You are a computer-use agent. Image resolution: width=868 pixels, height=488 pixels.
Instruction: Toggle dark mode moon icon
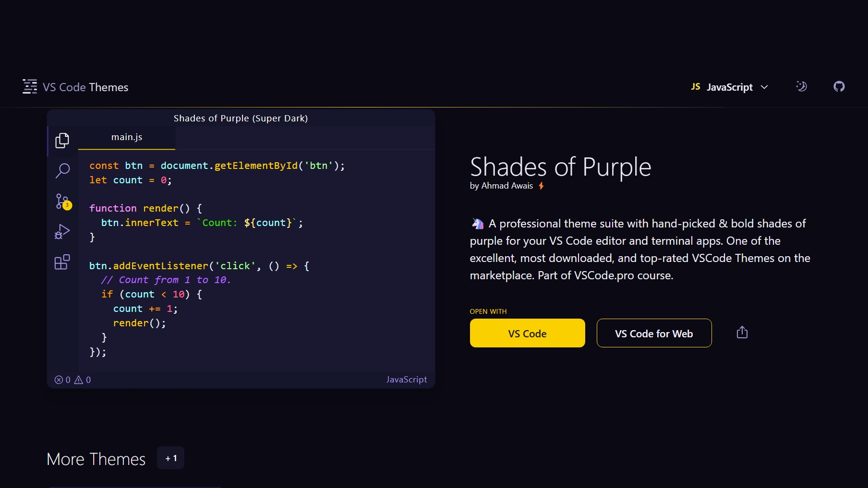click(x=801, y=87)
